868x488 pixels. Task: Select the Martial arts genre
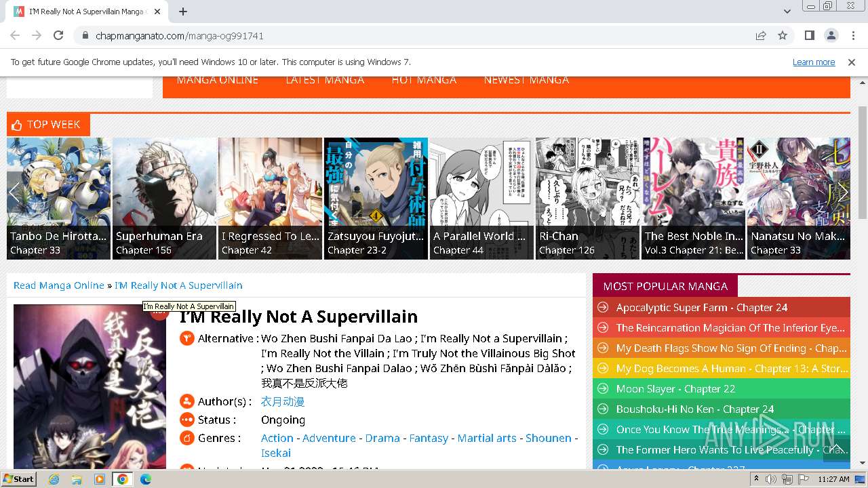pos(487,438)
